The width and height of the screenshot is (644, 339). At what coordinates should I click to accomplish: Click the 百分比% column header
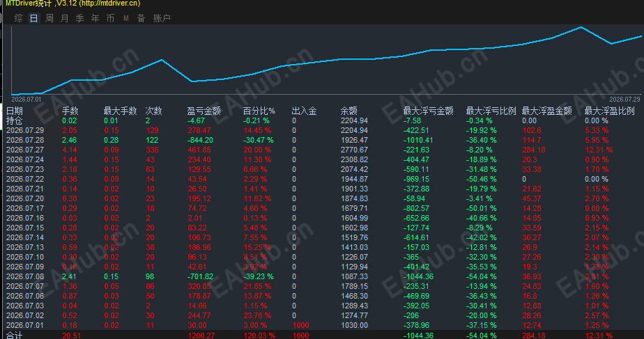259,111
